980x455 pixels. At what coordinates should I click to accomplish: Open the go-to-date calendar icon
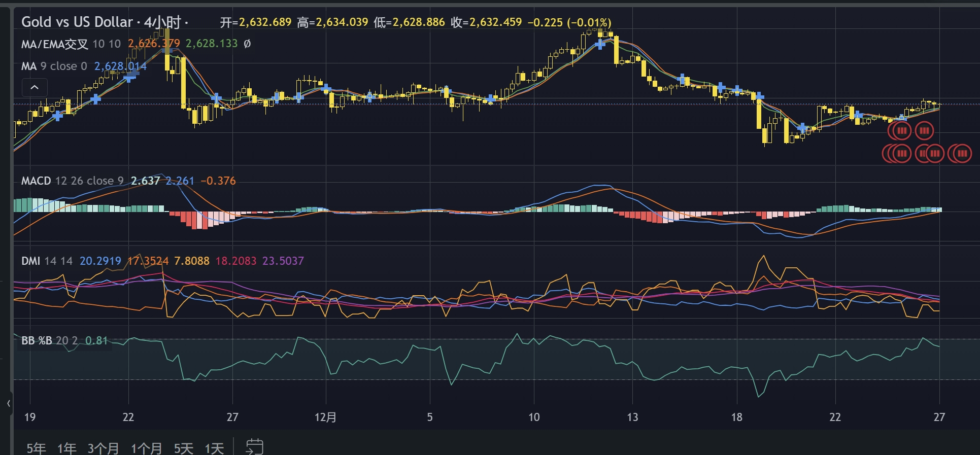point(254,447)
